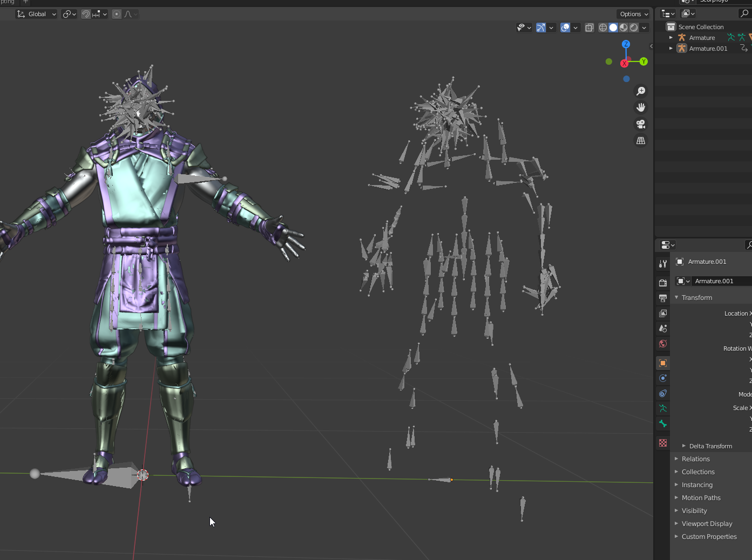
Task: Open the Object properties tab
Action: click(x=663, y=363)
